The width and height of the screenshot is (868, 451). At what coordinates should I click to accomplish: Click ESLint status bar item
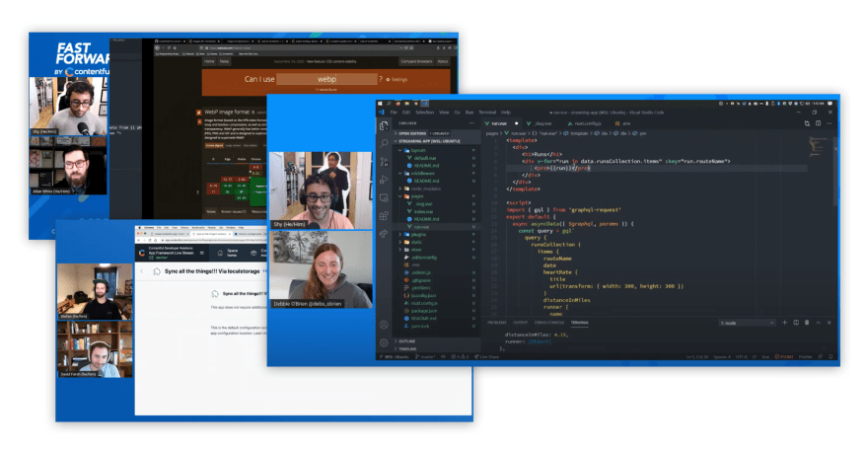[x=784, y=357]
